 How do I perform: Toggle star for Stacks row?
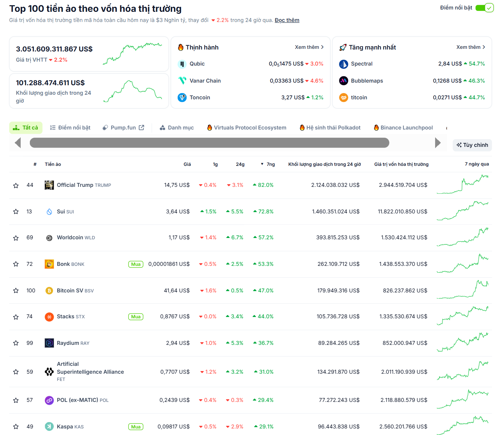[x=16, y=317]
